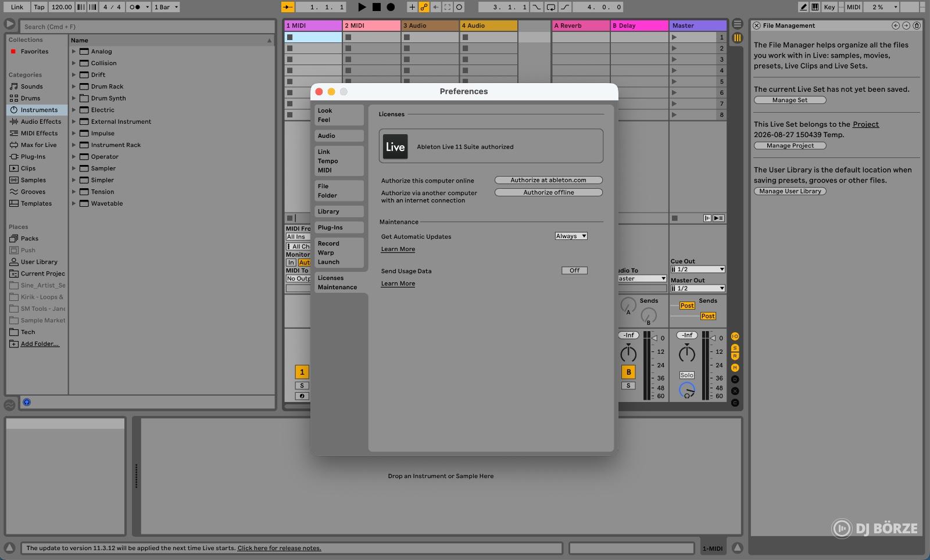The height and width of the screenshot is (560, 930).
Task: Toggle the Loop switch in transport
Action: click(550, 7)
